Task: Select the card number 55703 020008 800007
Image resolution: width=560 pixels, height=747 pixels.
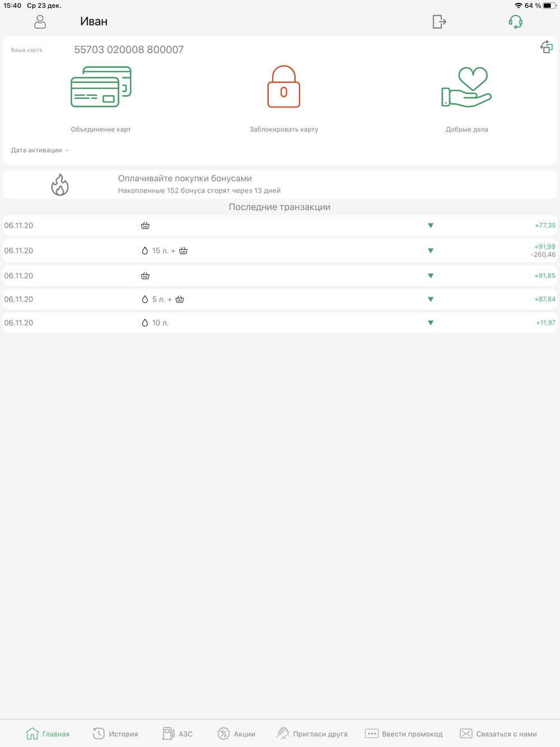Action: [x=129, y=50]
